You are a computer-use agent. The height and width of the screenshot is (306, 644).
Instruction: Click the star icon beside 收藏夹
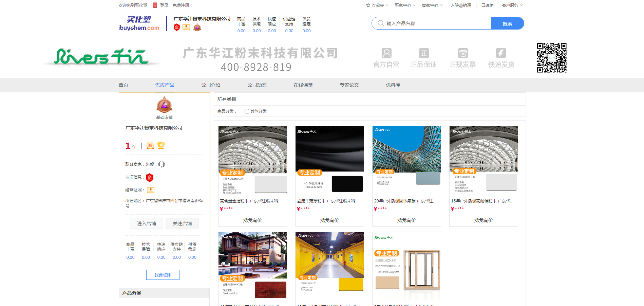pyautogui.click(x=368, y=5)
